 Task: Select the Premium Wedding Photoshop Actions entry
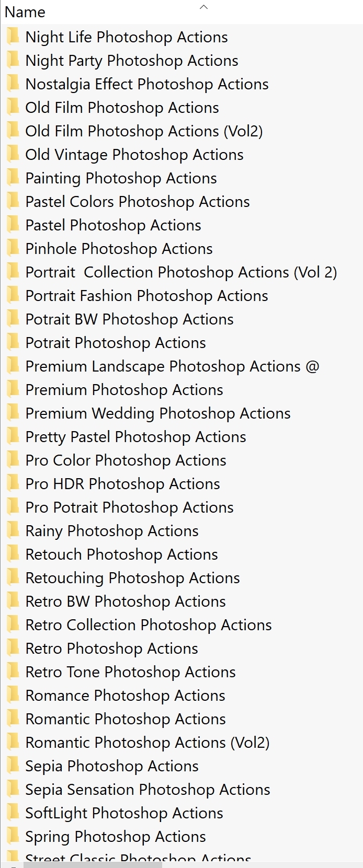(x=158, y=413)
